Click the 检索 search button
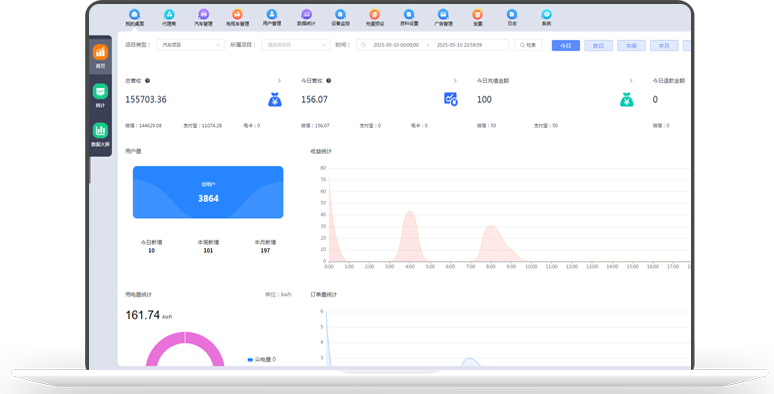774x394 pixels. click(x=528, y=45)
